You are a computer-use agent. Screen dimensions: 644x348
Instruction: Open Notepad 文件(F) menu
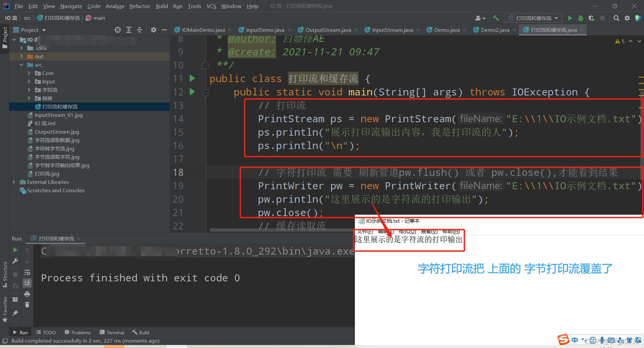coord(365,231)
